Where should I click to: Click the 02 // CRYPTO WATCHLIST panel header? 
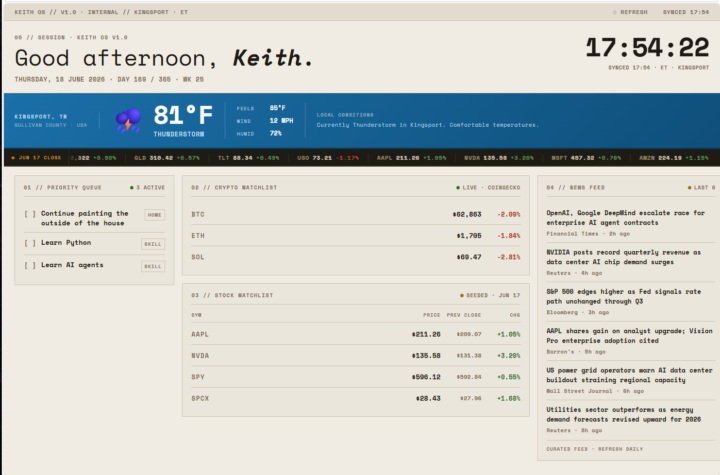(x=234, y=187)
